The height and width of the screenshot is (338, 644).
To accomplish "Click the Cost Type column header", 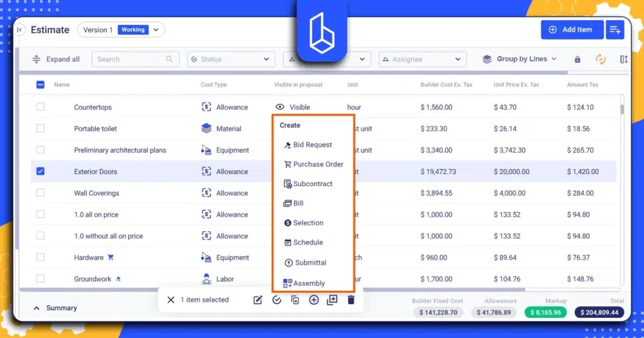I will click(214, 84).
